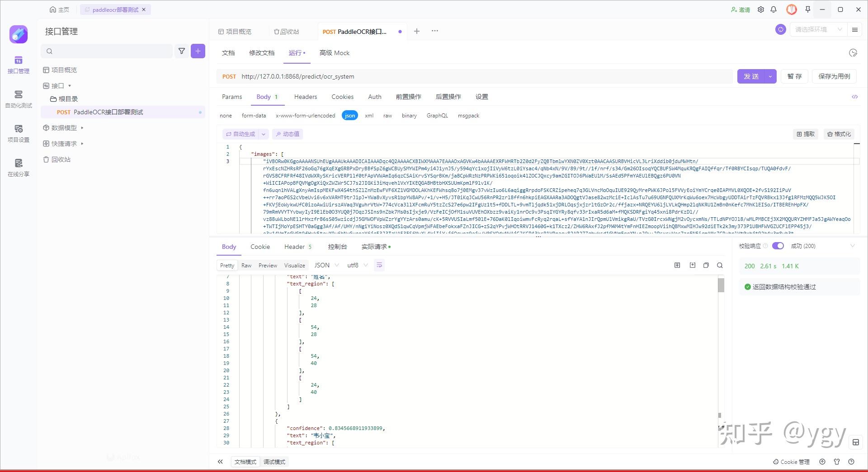Image resolution: width=868 pixels, height=472 pixels.
Task: Copy the response body with the copy icon
Action: [x=706, y=265]
